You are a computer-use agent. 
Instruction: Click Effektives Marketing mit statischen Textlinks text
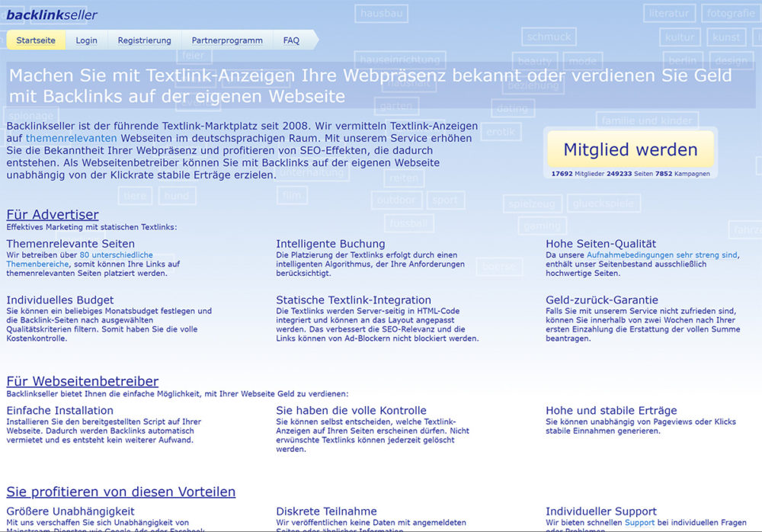coord(91,227)
